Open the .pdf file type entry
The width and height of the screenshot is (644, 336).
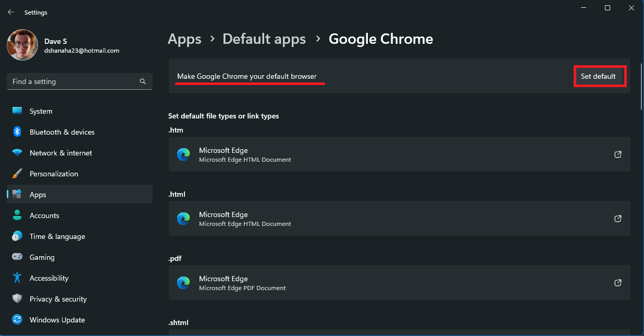400,282
